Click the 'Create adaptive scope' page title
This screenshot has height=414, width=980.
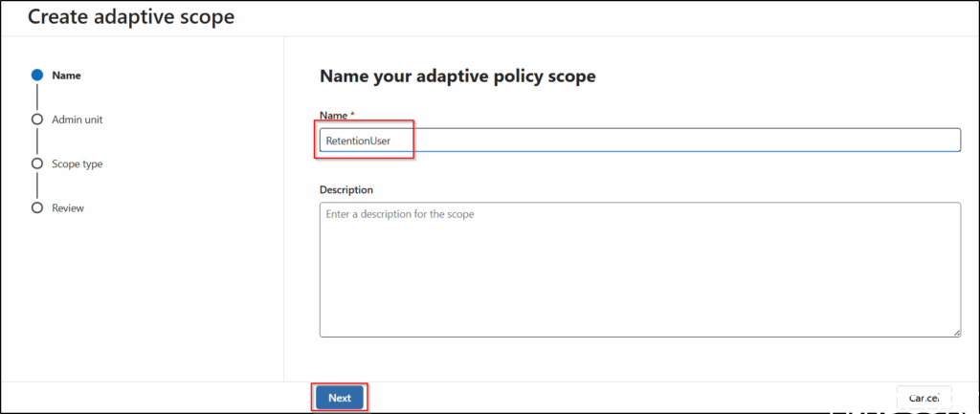click(130, 16)
